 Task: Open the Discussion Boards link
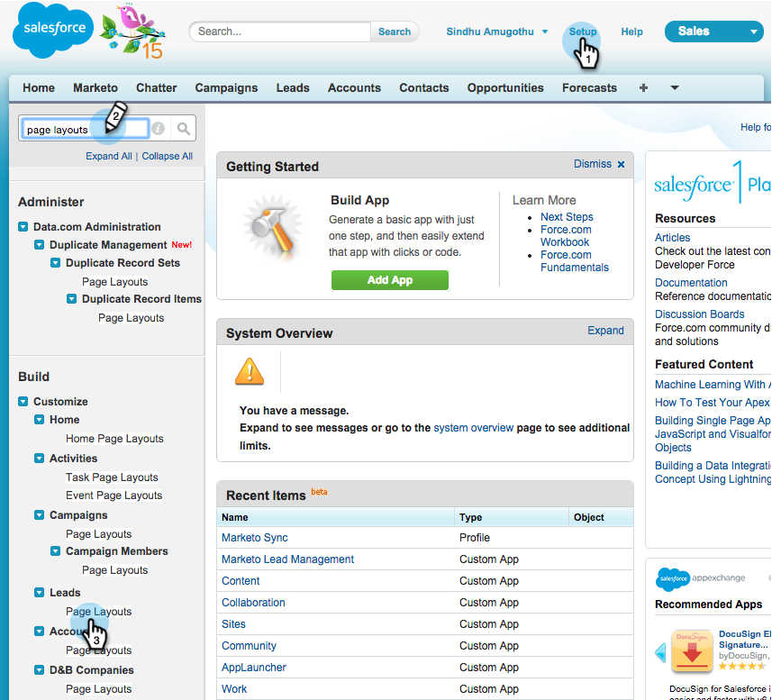pyautogui.click(x=700, y=314)
